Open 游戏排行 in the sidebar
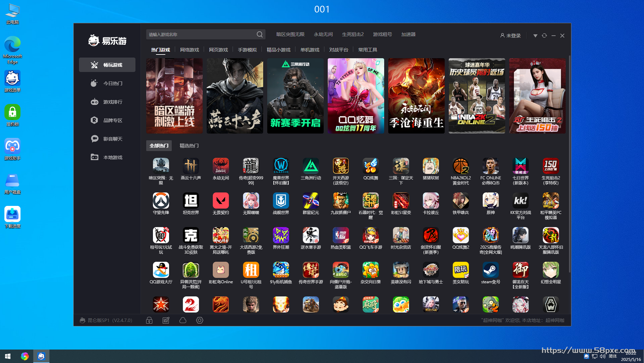The width and height of the screenshot is (644, 363). coord(107,102)
